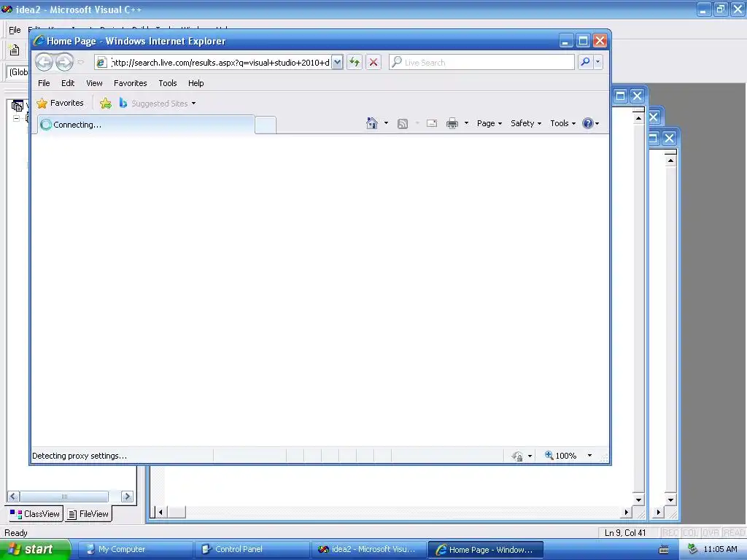747x560 pixels.
Task: Click the security zone status bar icon
Action: [517, 456]
